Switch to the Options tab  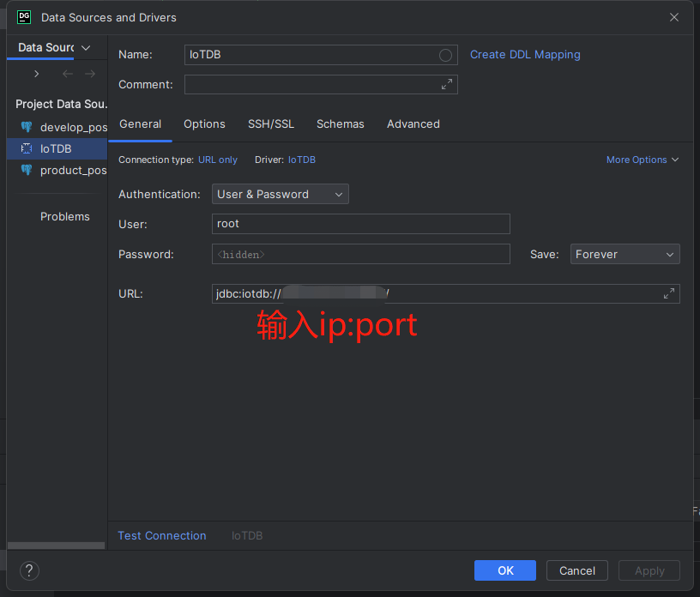click(x=204, y=124)
